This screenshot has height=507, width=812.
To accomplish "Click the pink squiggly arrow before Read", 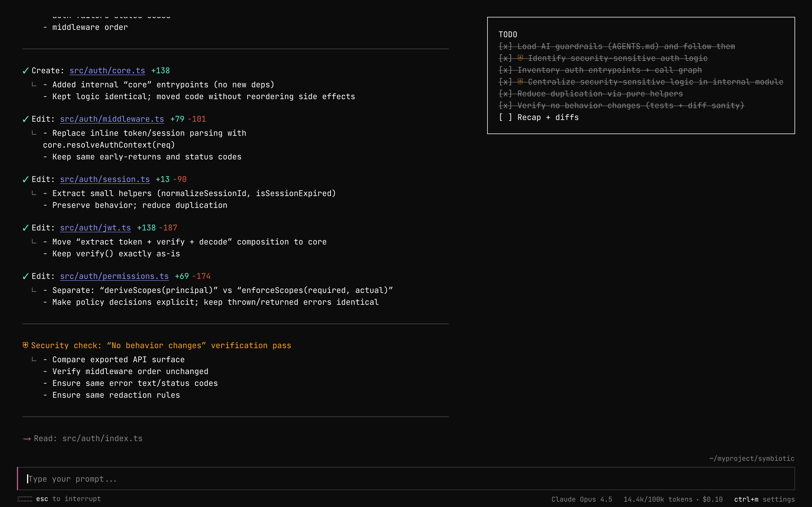I will coord(27,439).
